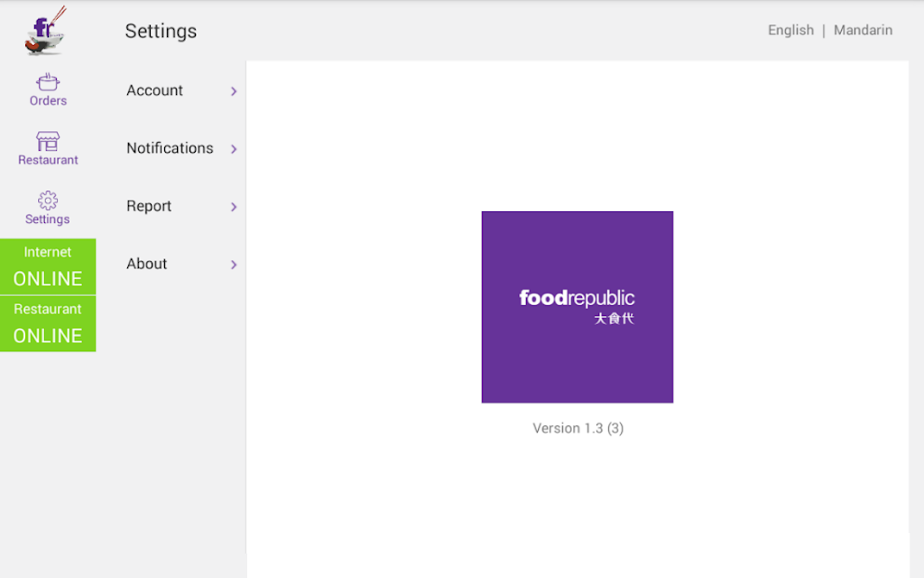Click the Settings label in sidebar
Viewport: 924px width, 578px height.
coord(48,219)
